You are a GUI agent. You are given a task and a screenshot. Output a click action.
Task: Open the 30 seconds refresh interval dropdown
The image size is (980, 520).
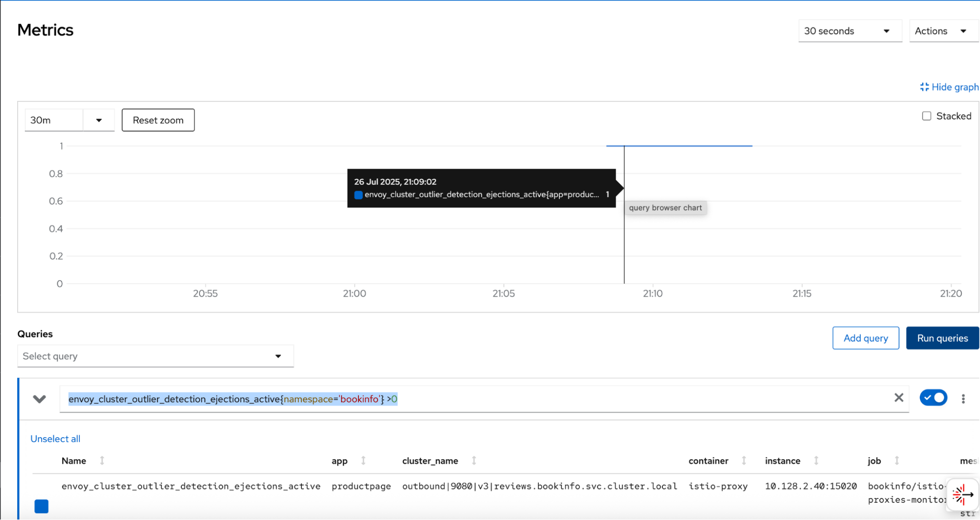click(x=850, y=31)
